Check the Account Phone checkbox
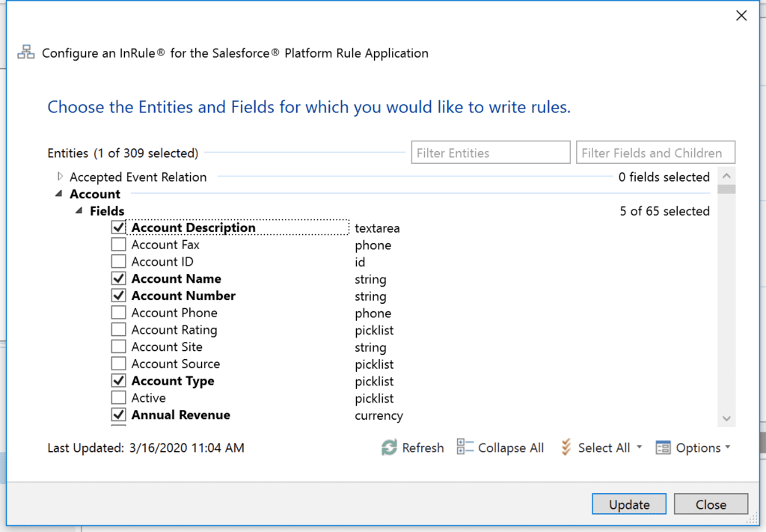The height and width of the screenshot is (532, 766). click(118, 313)
